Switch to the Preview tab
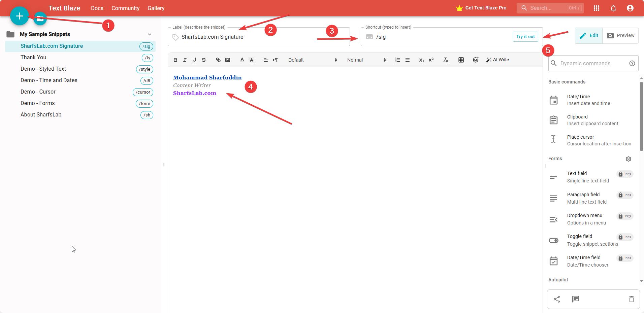Image resolution: width=644 pixels, height=313 pixels. coord(620,35)
